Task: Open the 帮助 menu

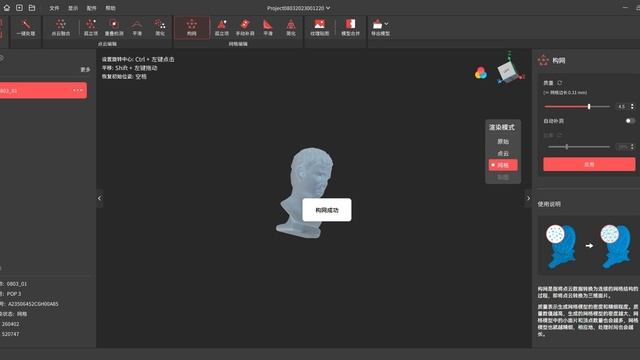Action: point(110,8)
